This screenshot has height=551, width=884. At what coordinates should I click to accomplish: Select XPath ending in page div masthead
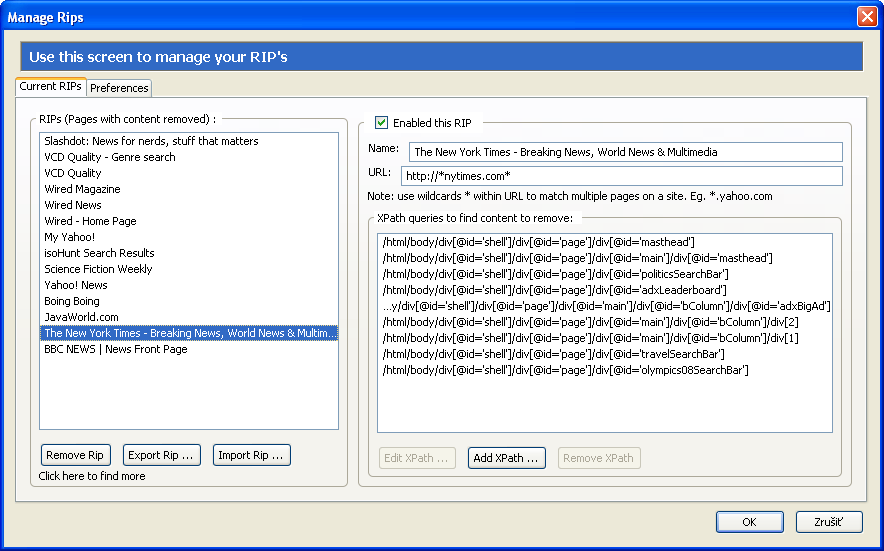pyautogui.click(x=604, y=242)
